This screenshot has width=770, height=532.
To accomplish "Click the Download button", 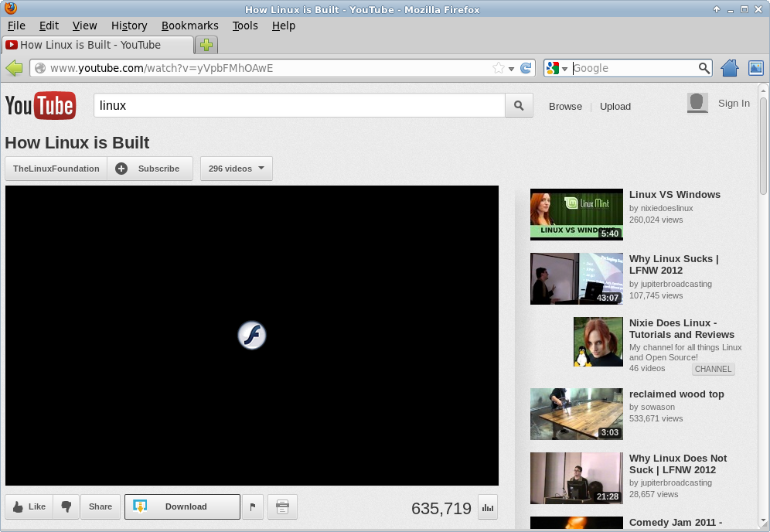I will (182, 506).
